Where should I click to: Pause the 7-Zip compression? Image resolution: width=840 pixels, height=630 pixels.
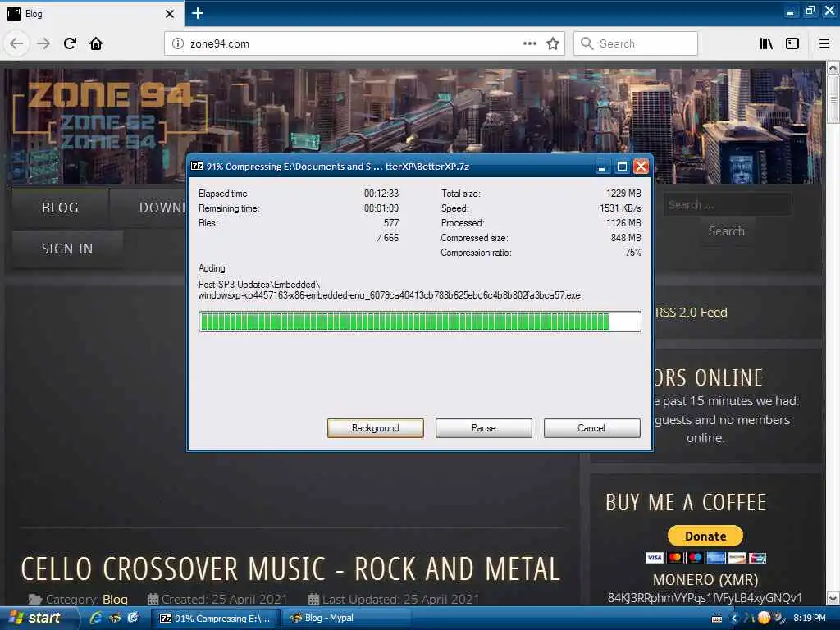pyautogui.click(x=484, y=428)
